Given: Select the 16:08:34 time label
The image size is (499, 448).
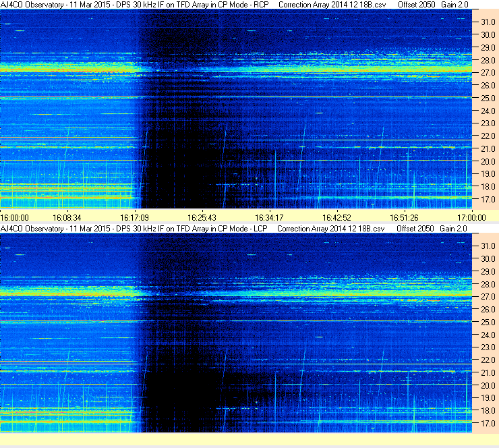Looking at the screenshot, I should pos(67,218).
